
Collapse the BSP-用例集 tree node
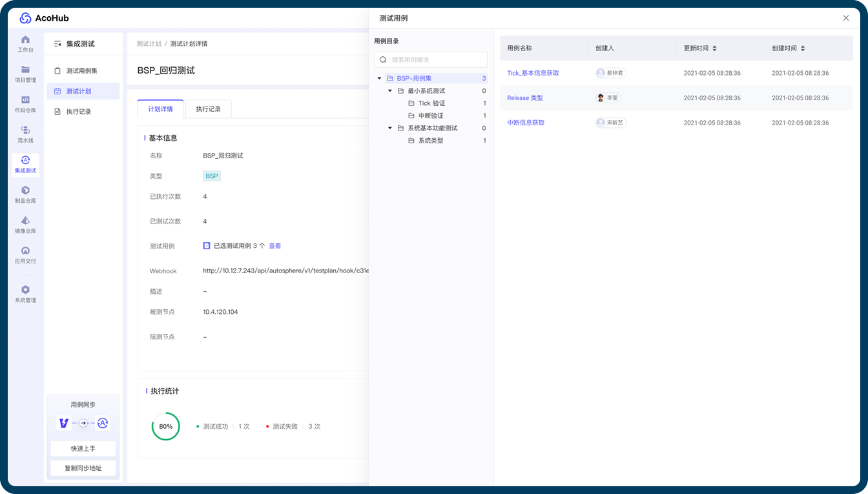(379, 78)
